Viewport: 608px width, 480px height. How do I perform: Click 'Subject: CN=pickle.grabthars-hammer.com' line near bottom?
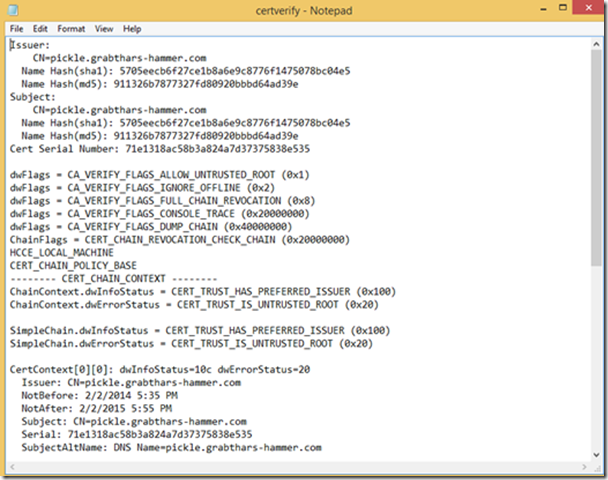pos(134,421)
